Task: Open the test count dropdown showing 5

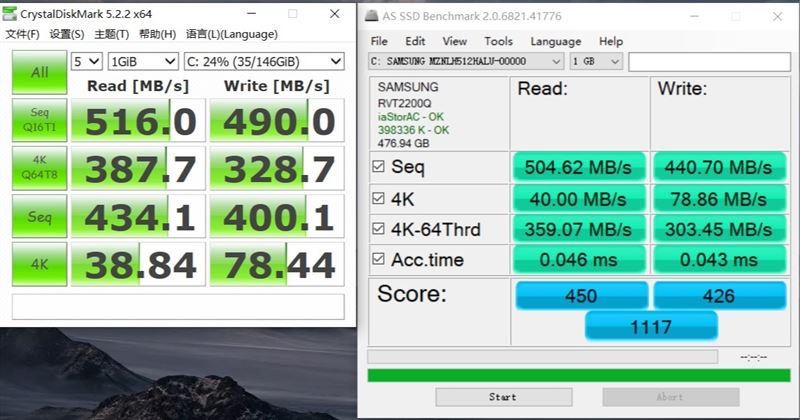Action: click(86, 62)
